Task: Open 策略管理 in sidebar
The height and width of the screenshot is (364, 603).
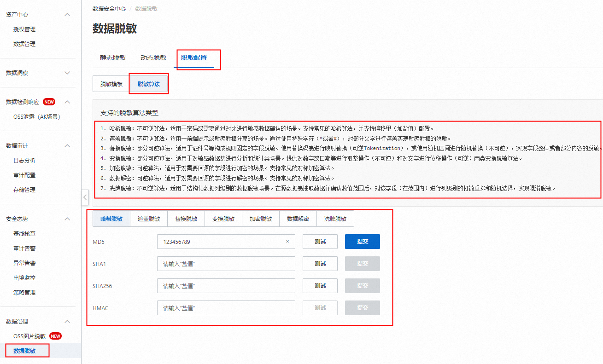Action: coord(24,293)
